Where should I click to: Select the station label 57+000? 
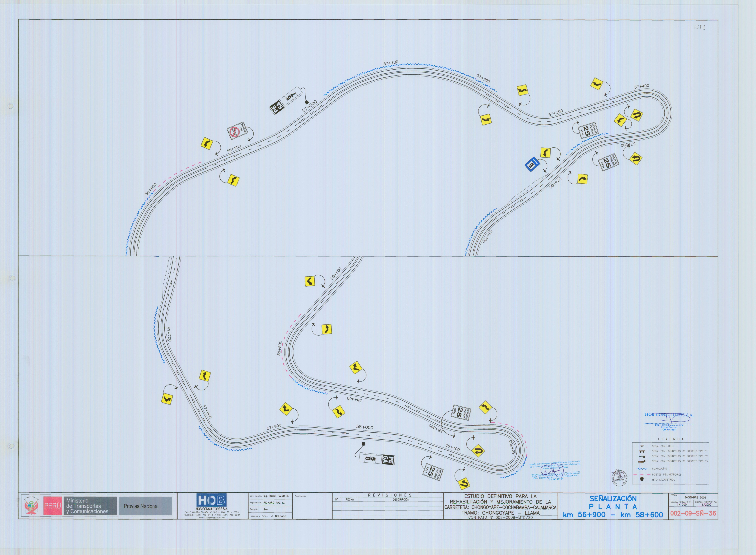tap(309, 106)
